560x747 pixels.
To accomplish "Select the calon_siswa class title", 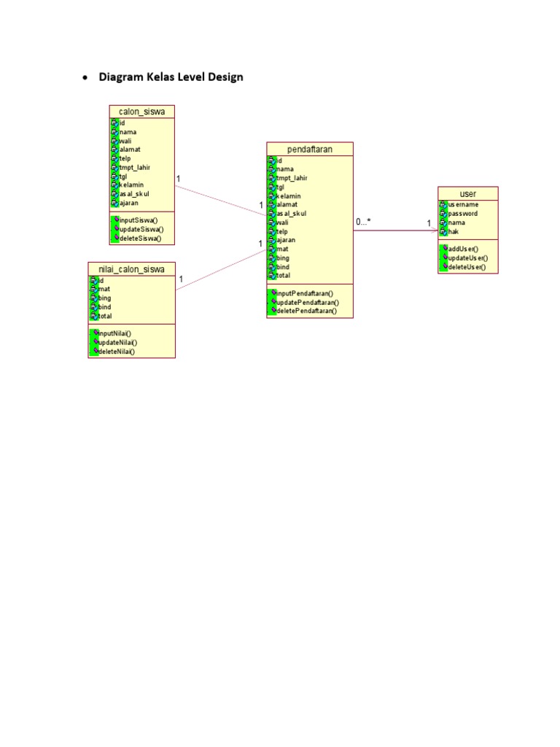I will pos(142,112).
